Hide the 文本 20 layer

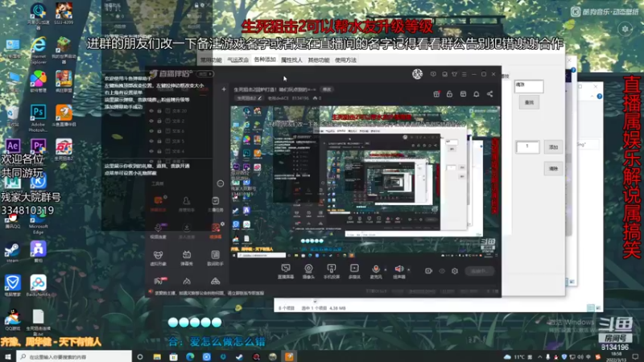click(151, 111)
